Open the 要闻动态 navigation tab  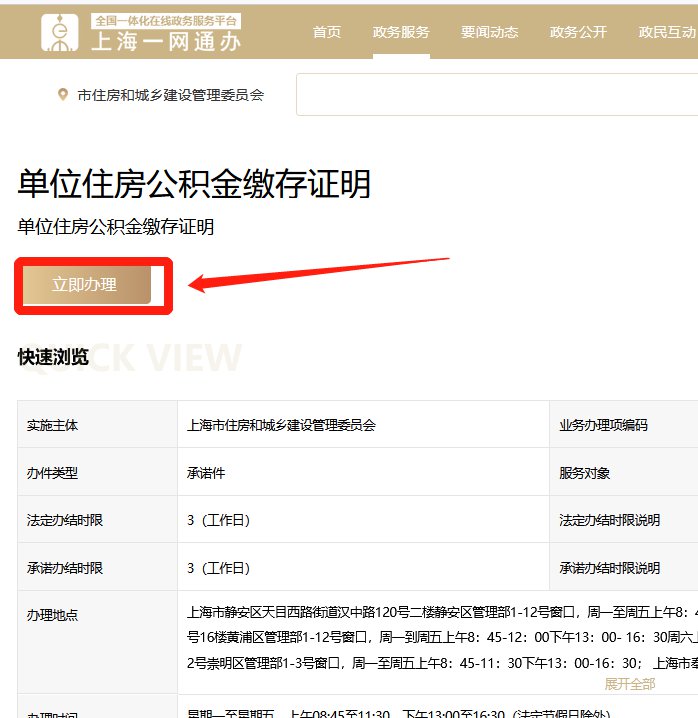tap(489, 32)
